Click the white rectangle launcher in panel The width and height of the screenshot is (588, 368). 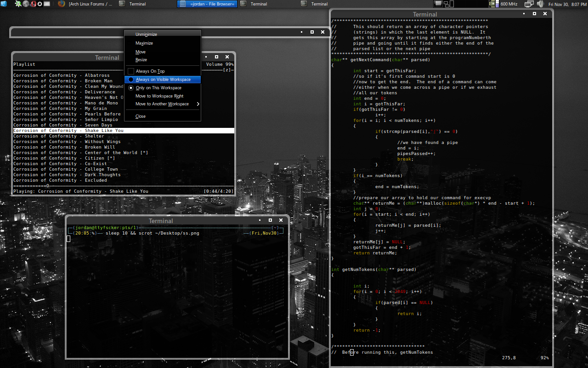47,4
